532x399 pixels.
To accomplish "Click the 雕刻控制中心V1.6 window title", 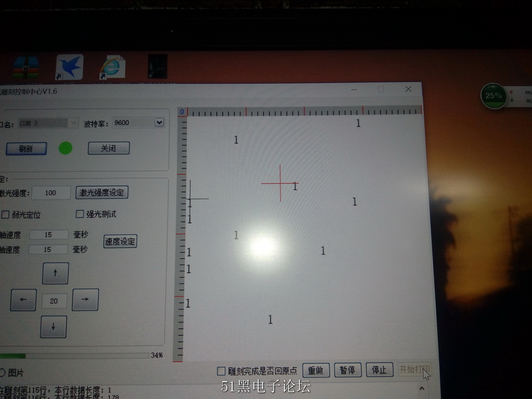I will pos(29,91).
